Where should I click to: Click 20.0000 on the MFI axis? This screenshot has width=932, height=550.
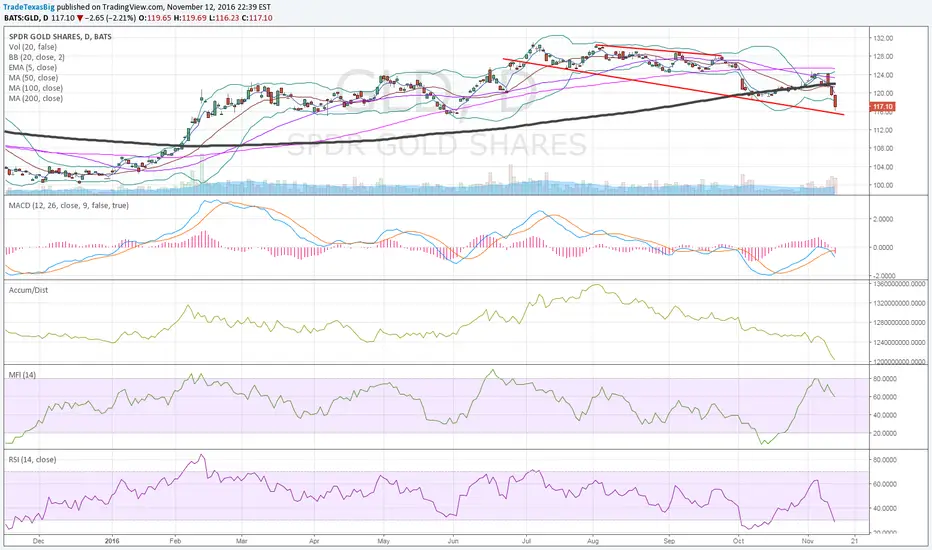tap(884, 433)
